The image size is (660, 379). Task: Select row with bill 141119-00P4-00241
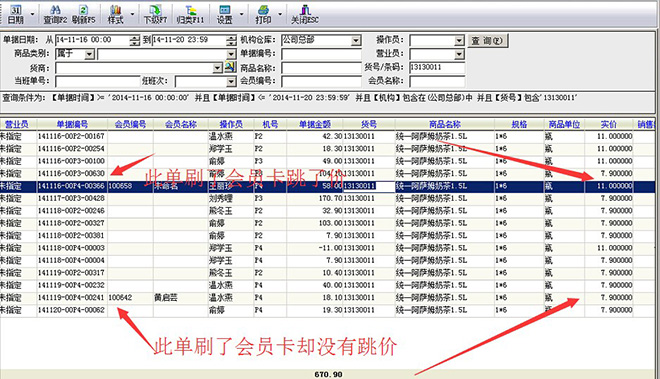tap(327, 297)
